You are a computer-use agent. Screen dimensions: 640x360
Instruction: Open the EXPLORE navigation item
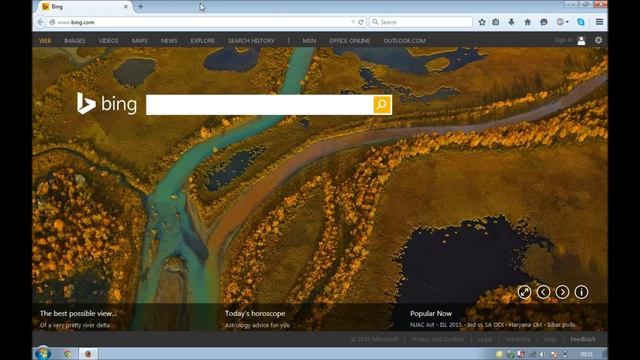coord(202,41)
